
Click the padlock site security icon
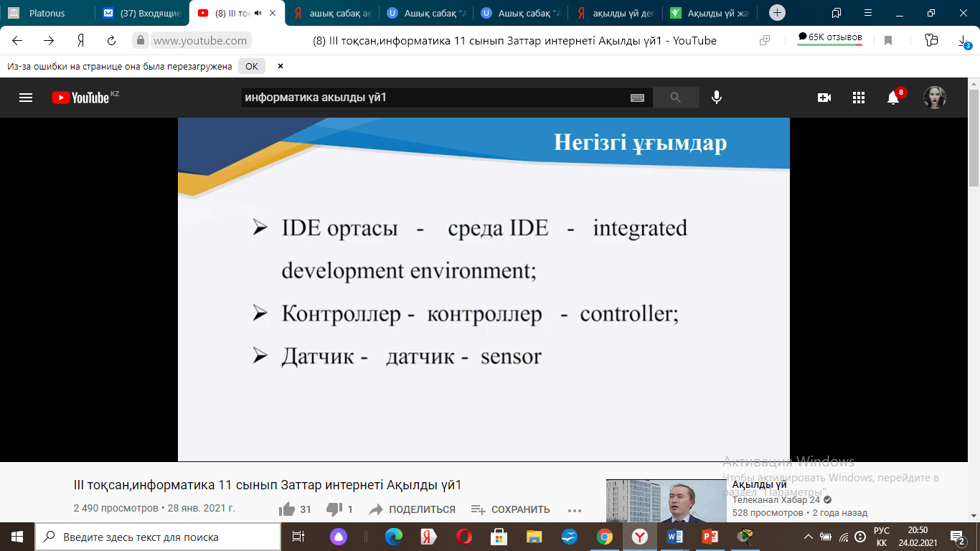141,41
